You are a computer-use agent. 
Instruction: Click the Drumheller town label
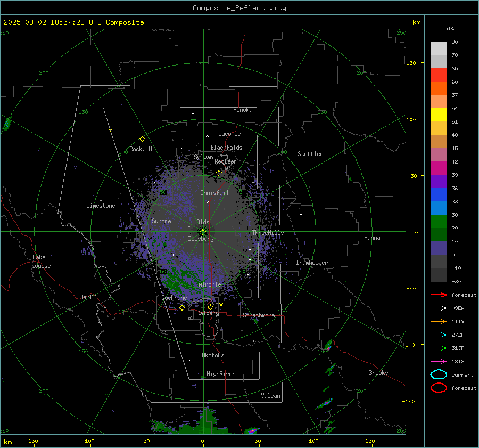click(x=312, y=263)
